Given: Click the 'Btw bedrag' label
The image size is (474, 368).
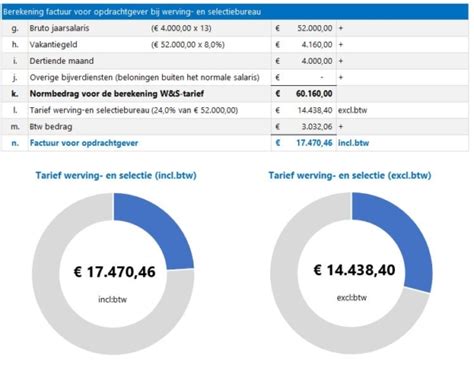Looking at the screenshot, I should click(x=51, y=127).
